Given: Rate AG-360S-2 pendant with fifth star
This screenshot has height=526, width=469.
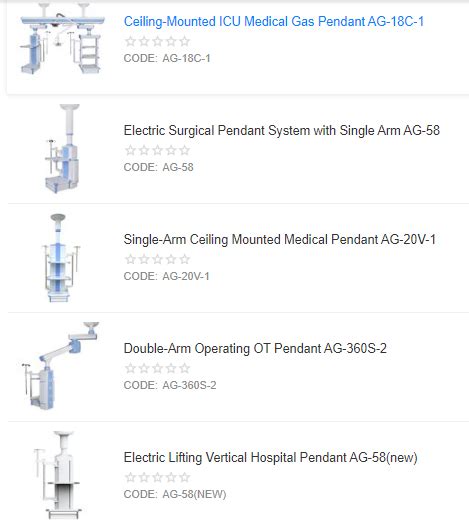Looking at the screenshot, I should [x=185, y=369].
